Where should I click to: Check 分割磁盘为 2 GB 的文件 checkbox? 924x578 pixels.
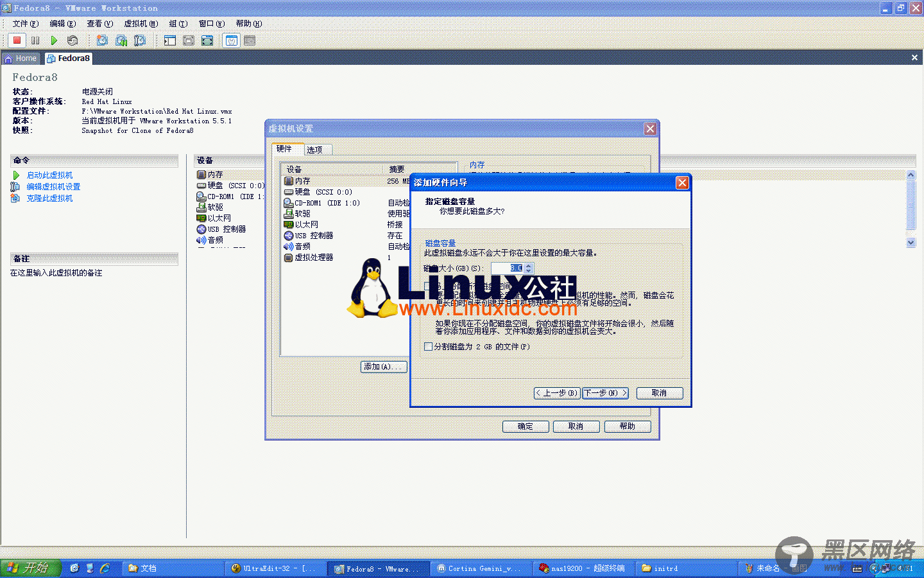pos(429,347)
